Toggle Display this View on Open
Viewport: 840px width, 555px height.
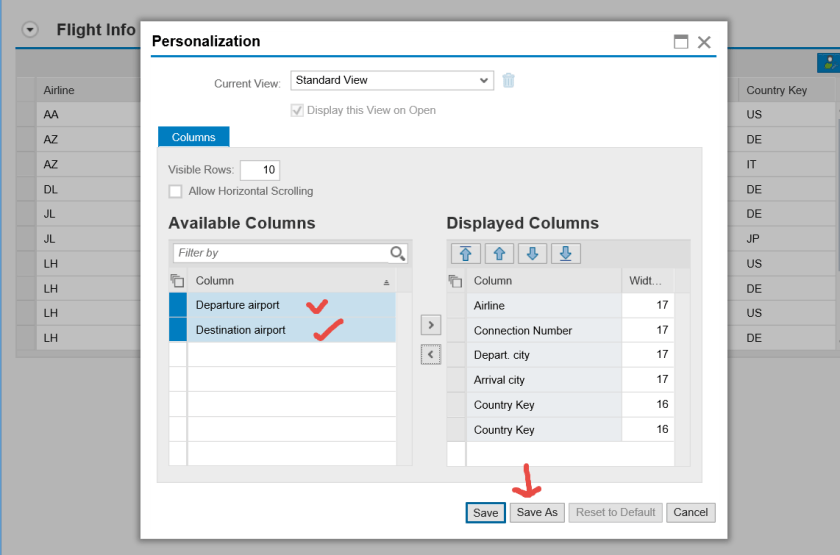297,110
